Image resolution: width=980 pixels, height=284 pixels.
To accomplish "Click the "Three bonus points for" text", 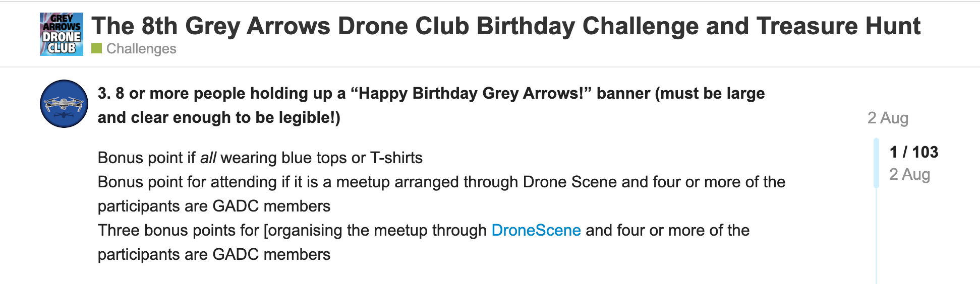I will tap(178, 231).
